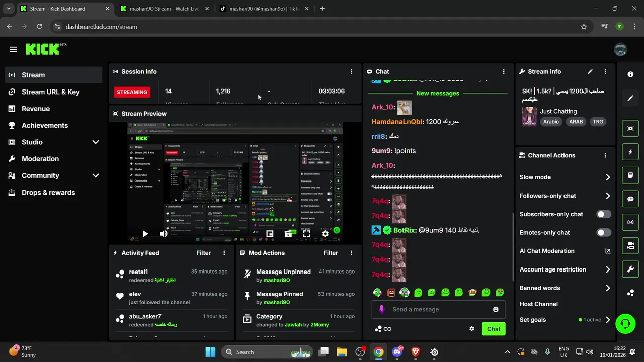This screenshot has height=362, width=644.
Task: Click Host Channel action
Action: click(539, 304)
